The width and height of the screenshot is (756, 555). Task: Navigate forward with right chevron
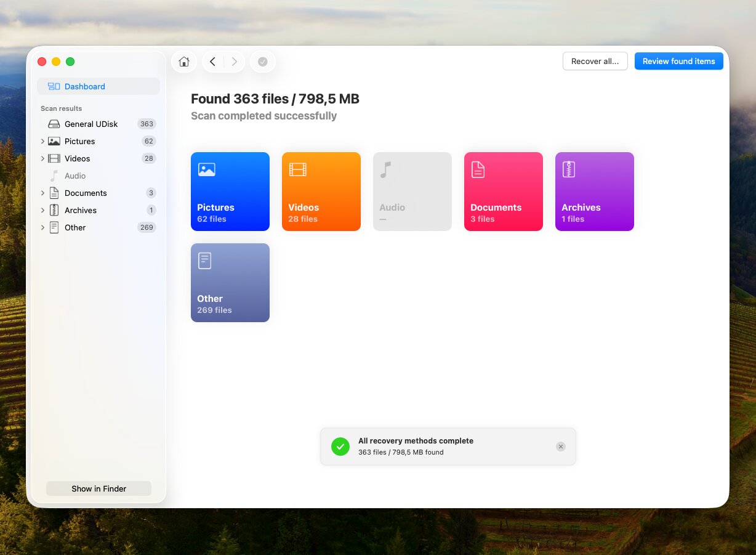(x=234, y=62)
